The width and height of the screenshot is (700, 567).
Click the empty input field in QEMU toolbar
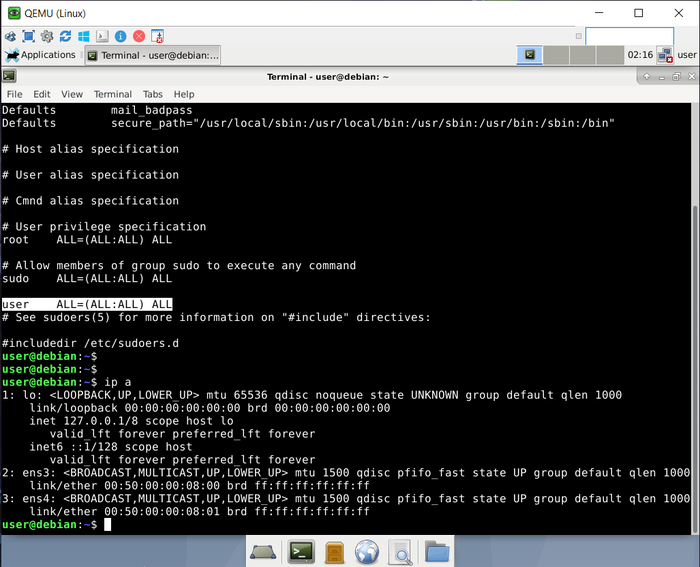click(629, 36)
